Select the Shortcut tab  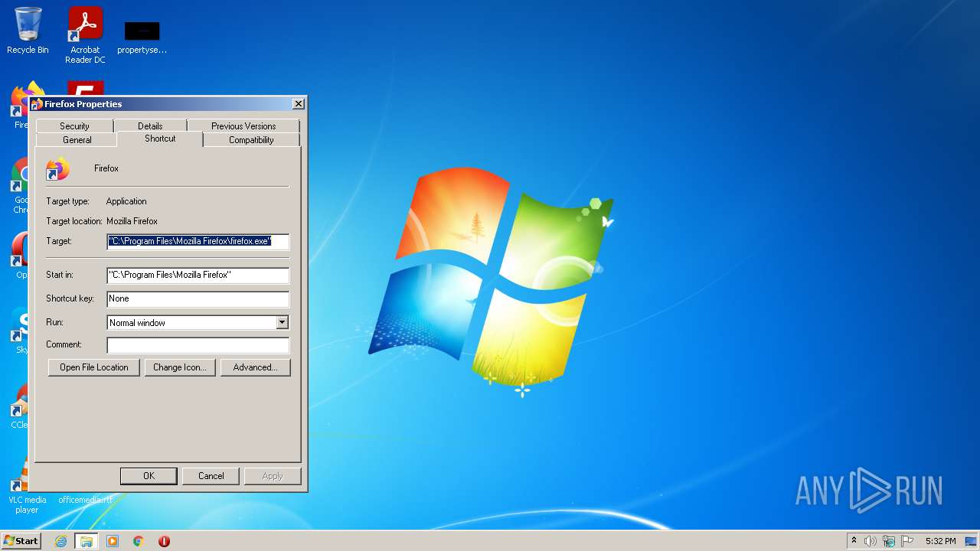(x=160, y=139)
